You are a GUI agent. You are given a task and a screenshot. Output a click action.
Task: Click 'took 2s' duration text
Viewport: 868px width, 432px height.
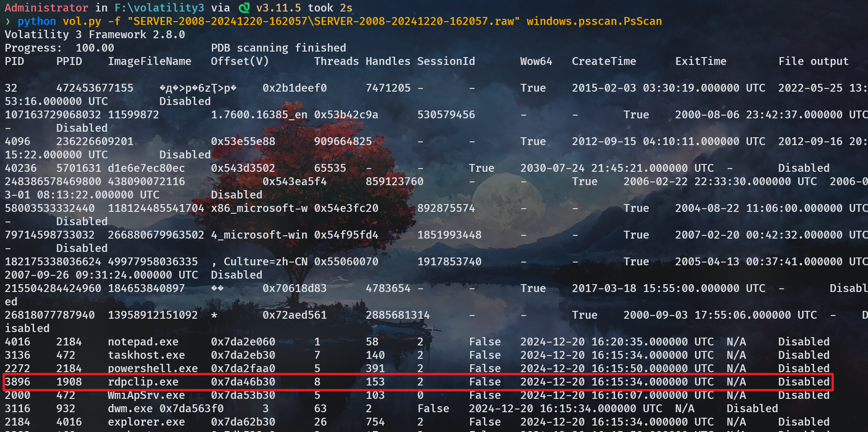330,8
